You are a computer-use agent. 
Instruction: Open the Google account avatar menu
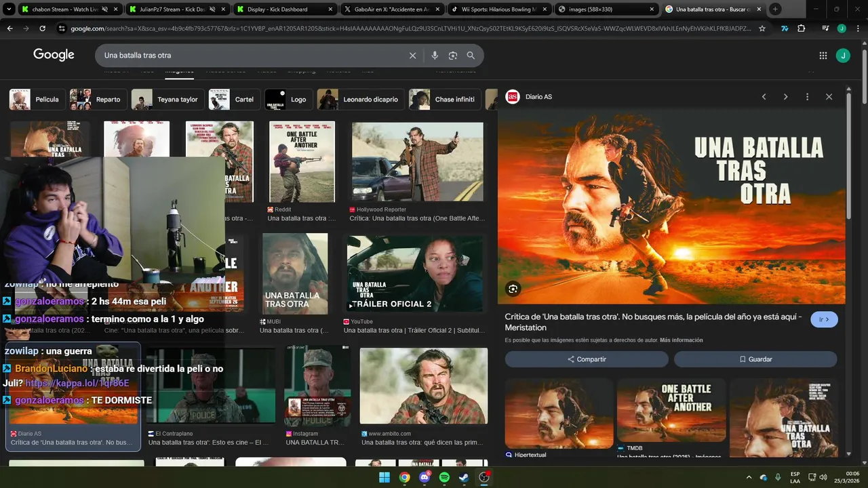843,56
